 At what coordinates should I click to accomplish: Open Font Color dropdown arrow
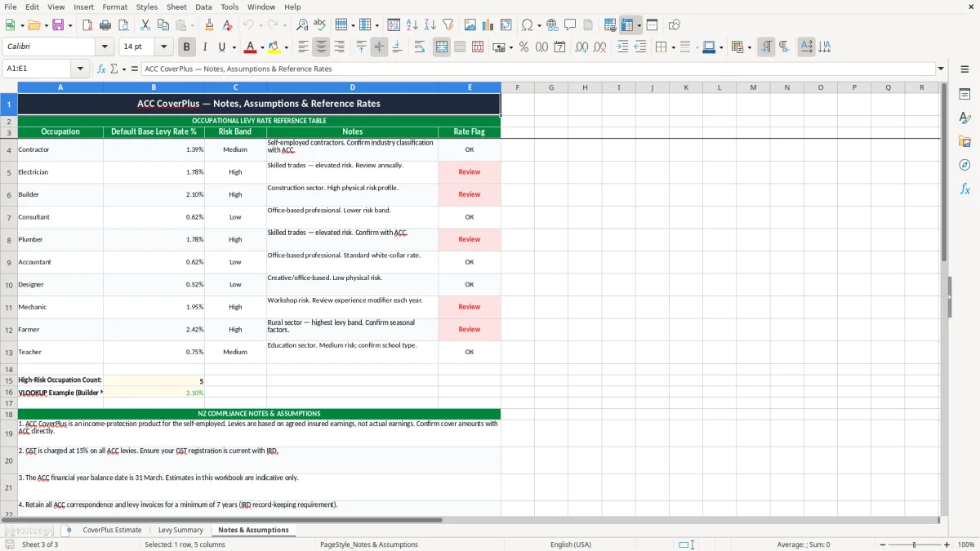[262, 47]
